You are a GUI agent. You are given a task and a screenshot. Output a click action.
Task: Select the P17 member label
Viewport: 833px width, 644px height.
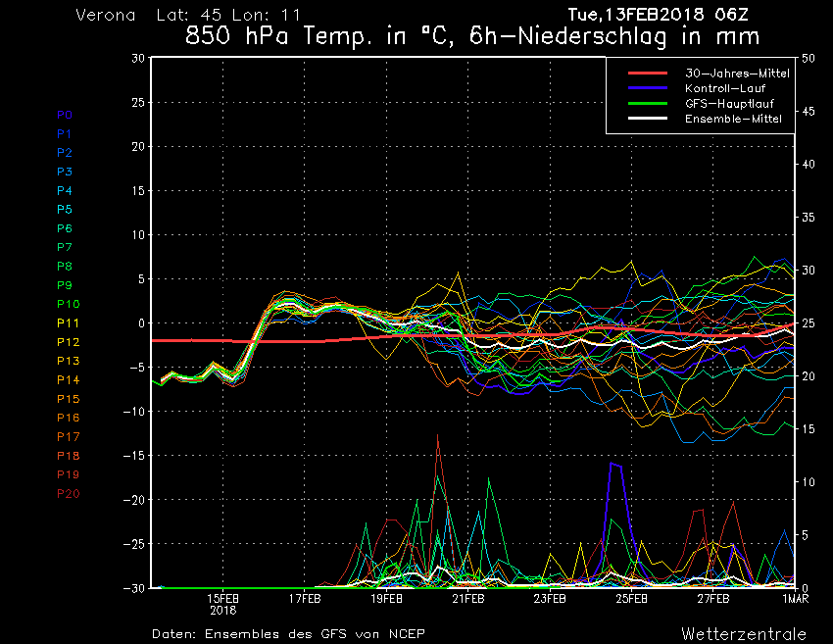point(68,437)
